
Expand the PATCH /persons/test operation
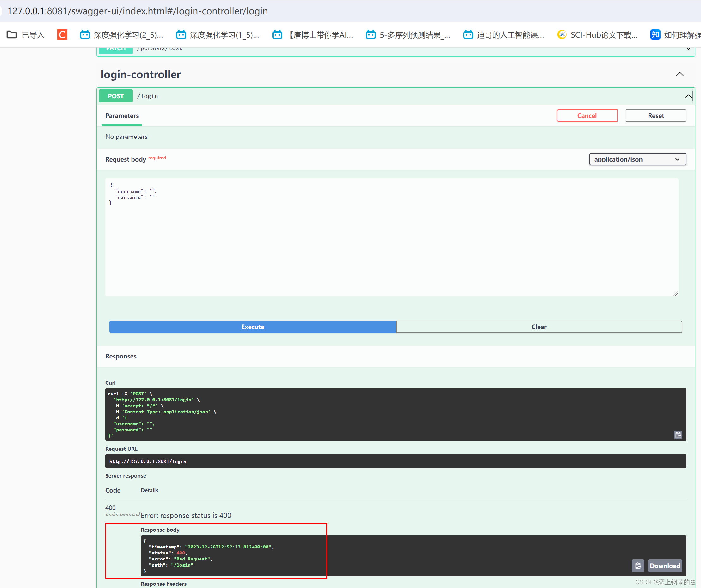(688, 49)
